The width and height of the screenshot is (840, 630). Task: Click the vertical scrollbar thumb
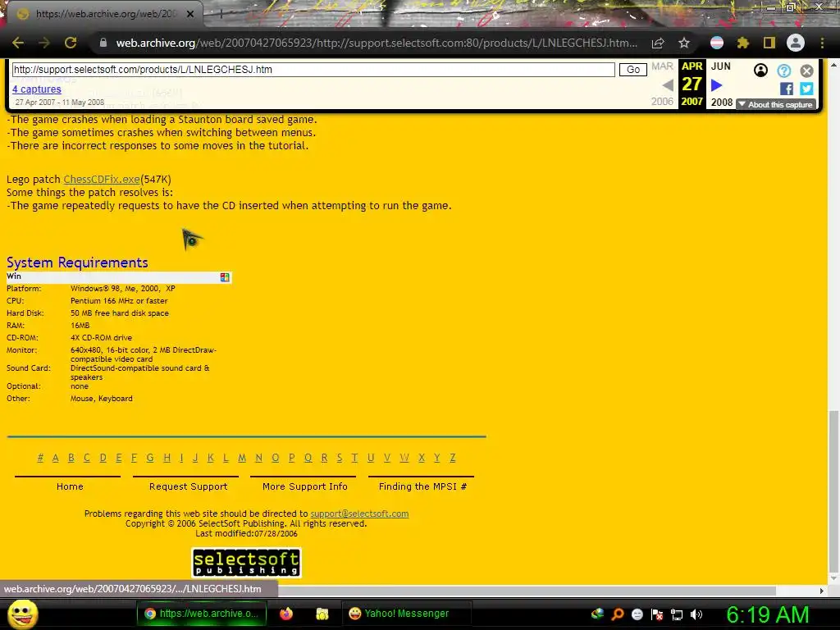point(833,492)
